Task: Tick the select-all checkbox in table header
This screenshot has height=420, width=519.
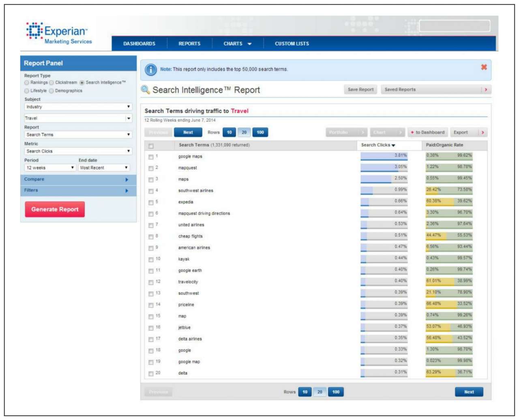Action: coord(151,146)
